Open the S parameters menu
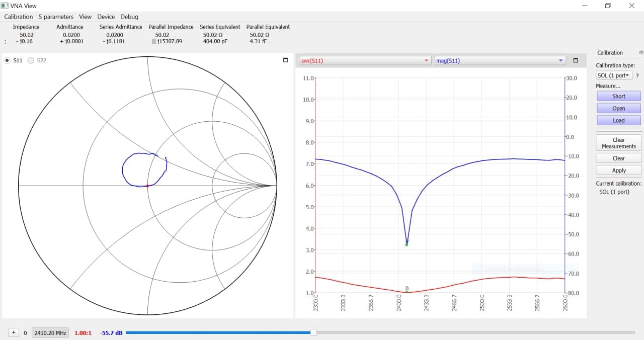 tap(56, 17)
